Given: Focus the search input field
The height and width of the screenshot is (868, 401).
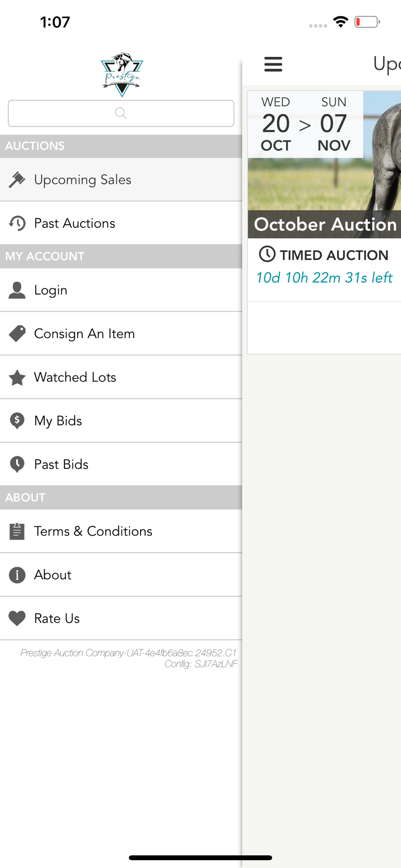Looking at the screenshot, I should (121, 113).
